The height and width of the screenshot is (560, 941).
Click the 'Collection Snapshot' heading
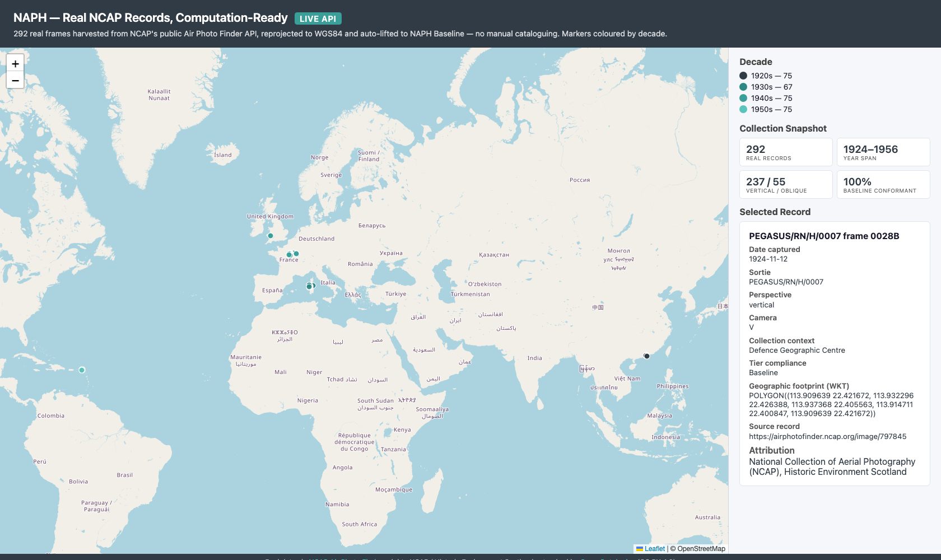coord(782,129)
